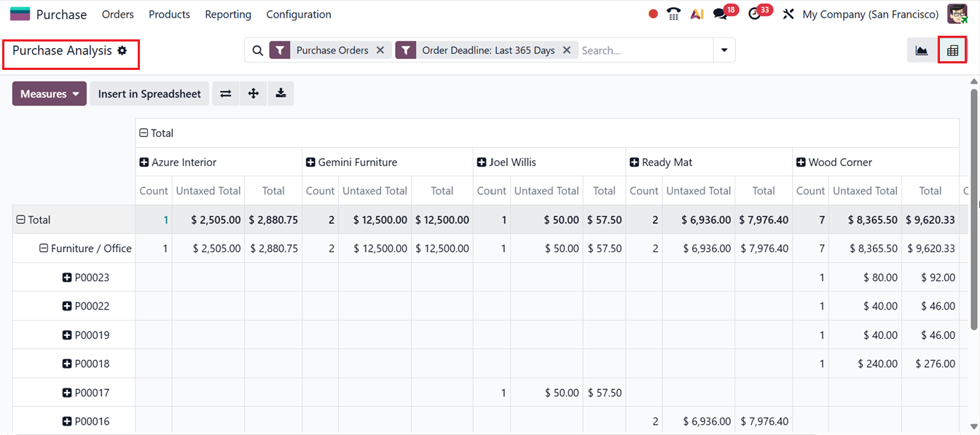980x435 pixels.
Task: Open the Configuration menu
Action: click(299, 15)
